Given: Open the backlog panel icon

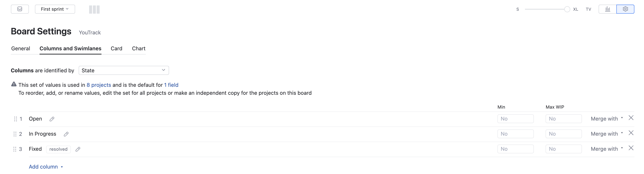Looking at the screenshot, I should pos(20,9).
